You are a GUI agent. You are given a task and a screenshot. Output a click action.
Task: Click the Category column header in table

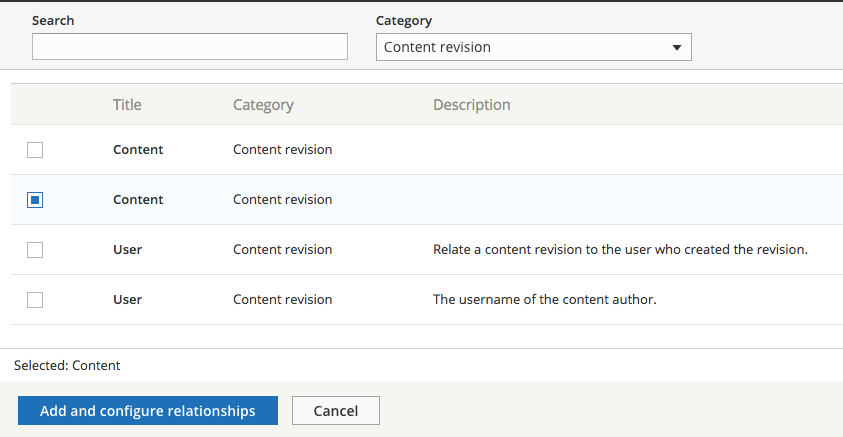pos(263,105)
